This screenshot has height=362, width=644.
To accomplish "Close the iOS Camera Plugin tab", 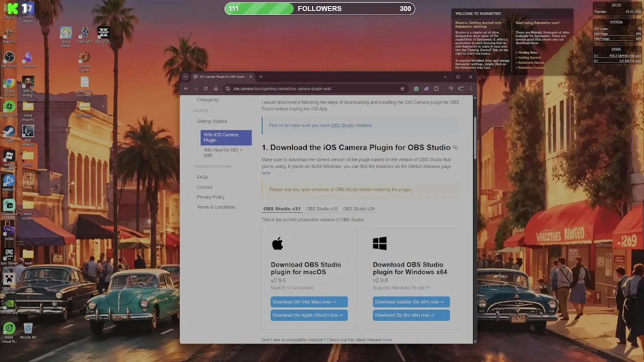I will (x=251, y=77).
